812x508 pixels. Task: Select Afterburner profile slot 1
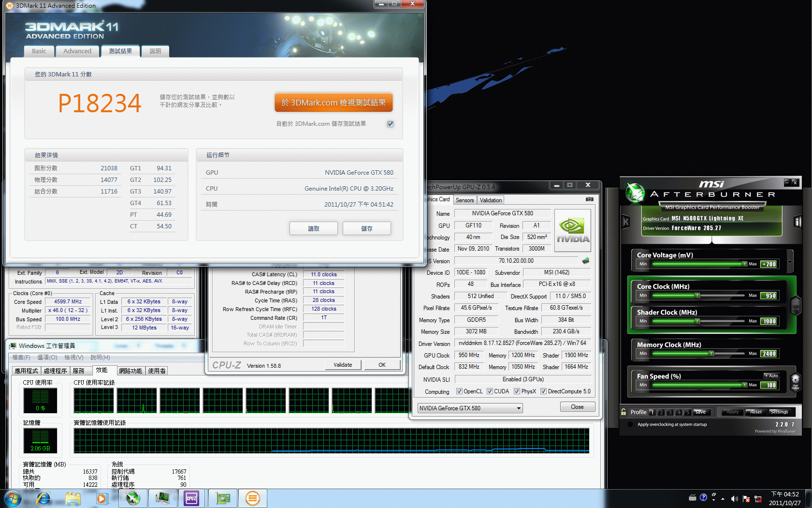pyautogui.click(x=652, y=412)
